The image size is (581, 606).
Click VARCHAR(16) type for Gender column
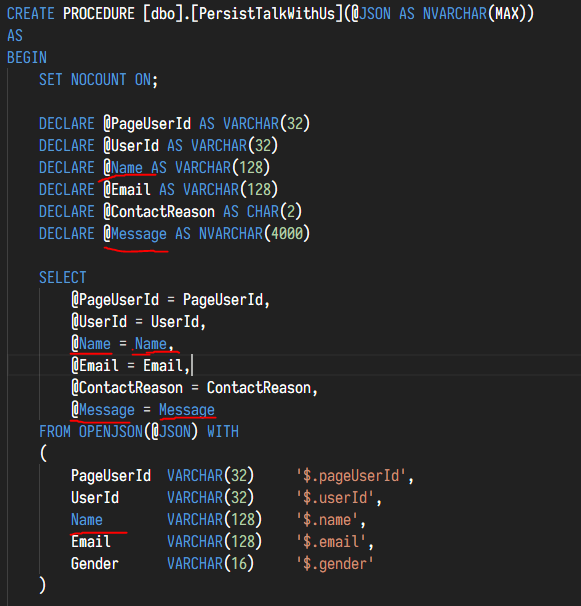tap(211, 564)
